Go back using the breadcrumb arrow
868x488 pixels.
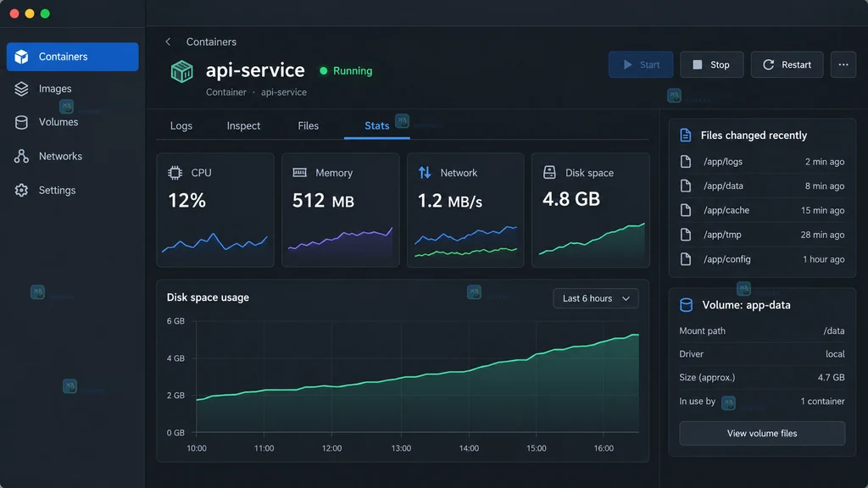(x=168, y=42)
